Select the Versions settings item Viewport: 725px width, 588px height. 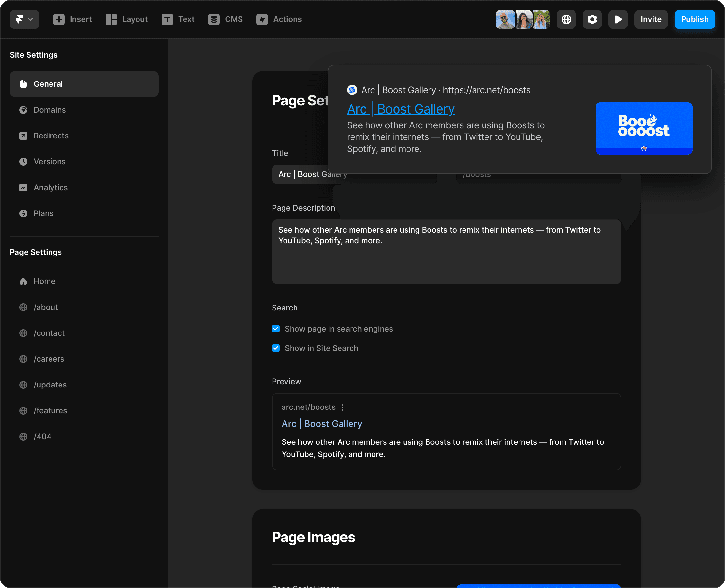pos(50,162)
